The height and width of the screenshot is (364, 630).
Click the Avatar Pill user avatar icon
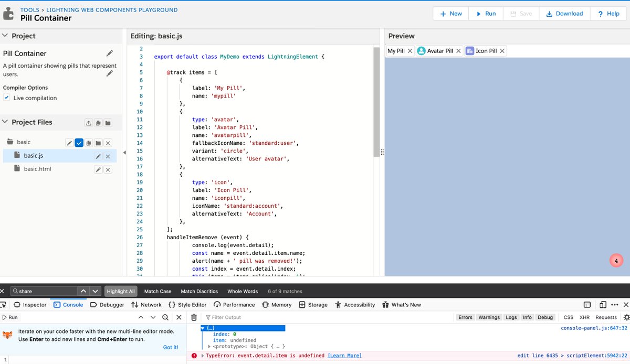pos(421,51)
